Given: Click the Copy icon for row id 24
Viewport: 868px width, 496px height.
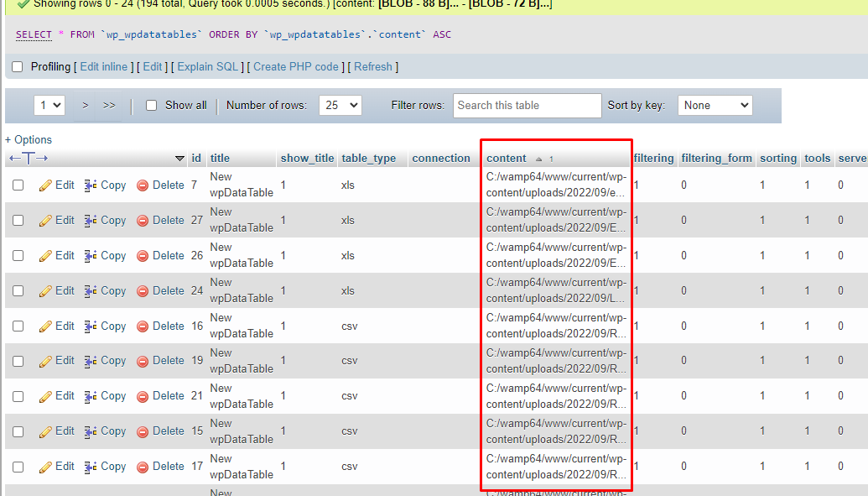Looking at the screenshot, I should point(91,291).
